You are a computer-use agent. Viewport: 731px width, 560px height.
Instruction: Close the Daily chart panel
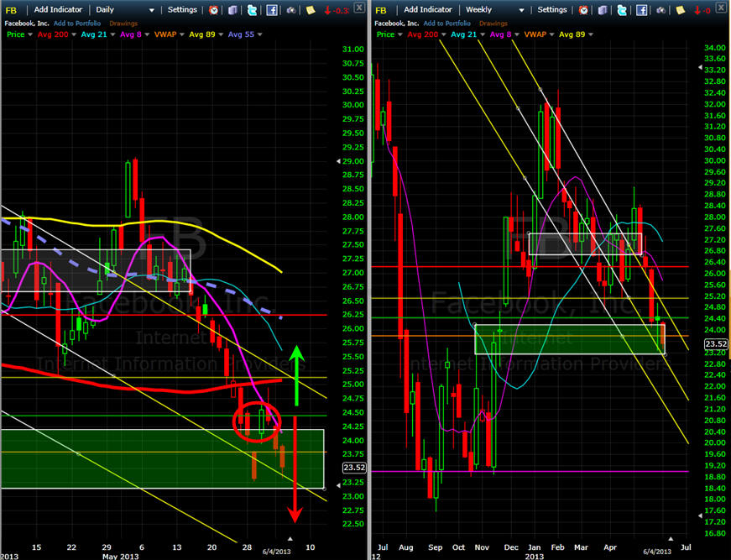click(x=358, y=8)
